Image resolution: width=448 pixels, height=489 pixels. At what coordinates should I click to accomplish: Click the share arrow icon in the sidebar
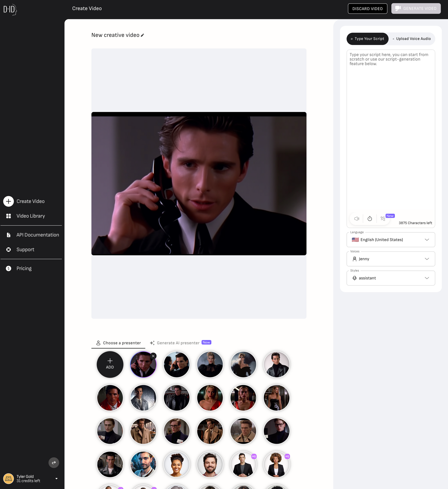54,463
